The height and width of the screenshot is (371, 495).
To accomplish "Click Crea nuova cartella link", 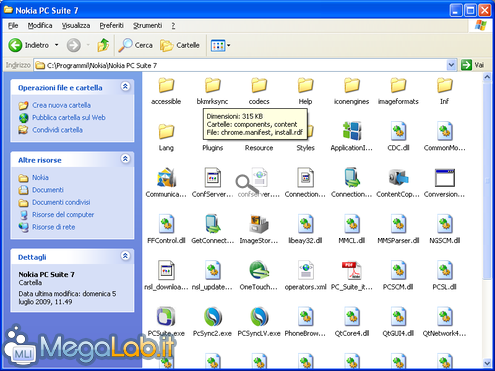I will coord(61,105).
